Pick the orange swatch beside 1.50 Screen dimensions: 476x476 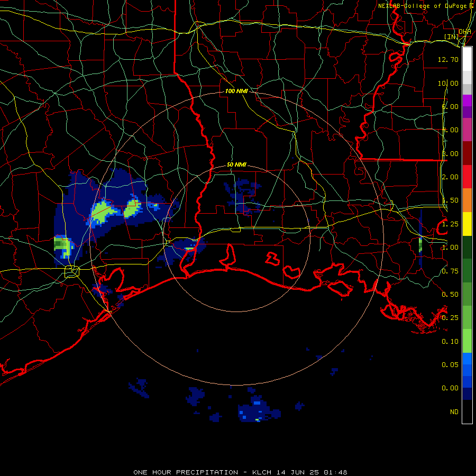tap(467, 200)
